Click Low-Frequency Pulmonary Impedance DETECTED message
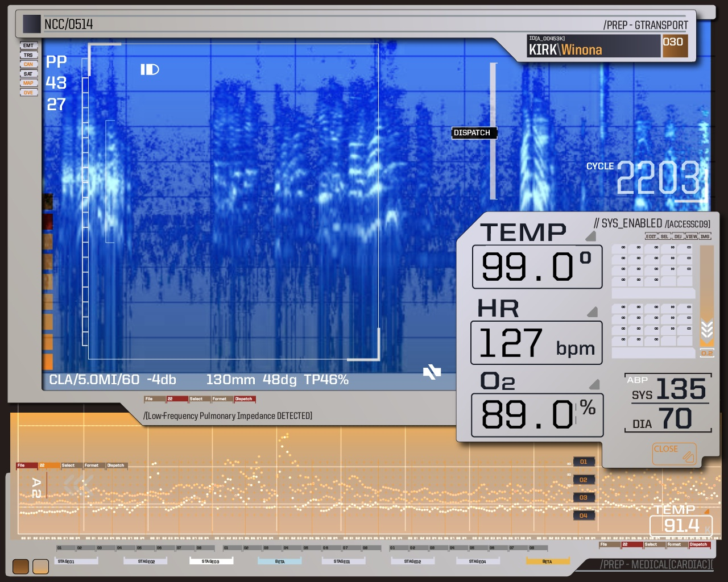 pyautogui.click(x=227, y=416)
